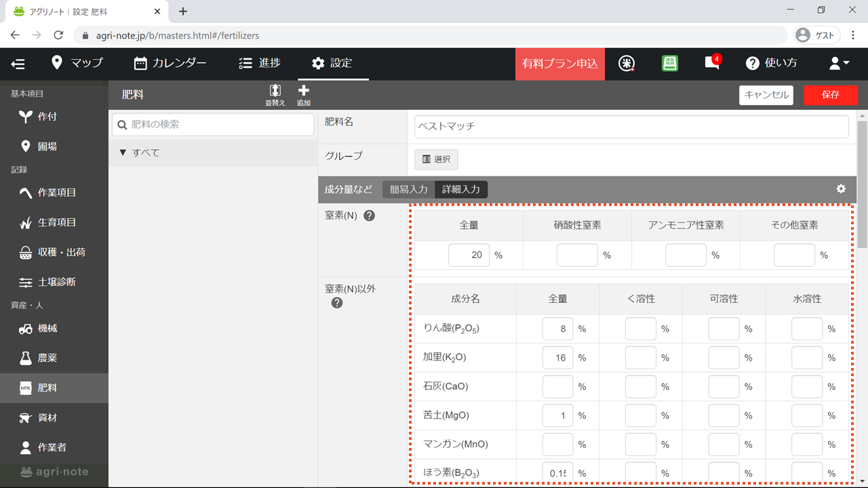Edit 加里 全量 value 16
The width and height of the screenshot is (868, 488).
click(557, 358)
